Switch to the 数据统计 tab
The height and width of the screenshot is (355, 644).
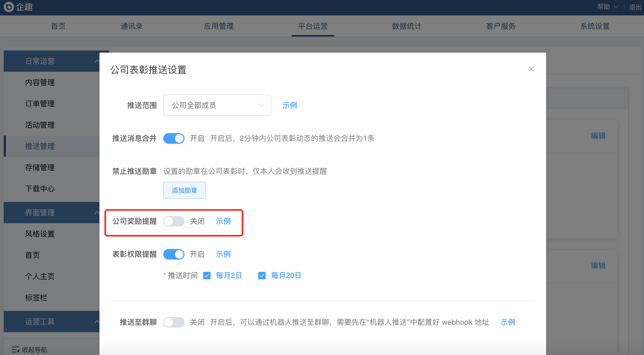407,26
